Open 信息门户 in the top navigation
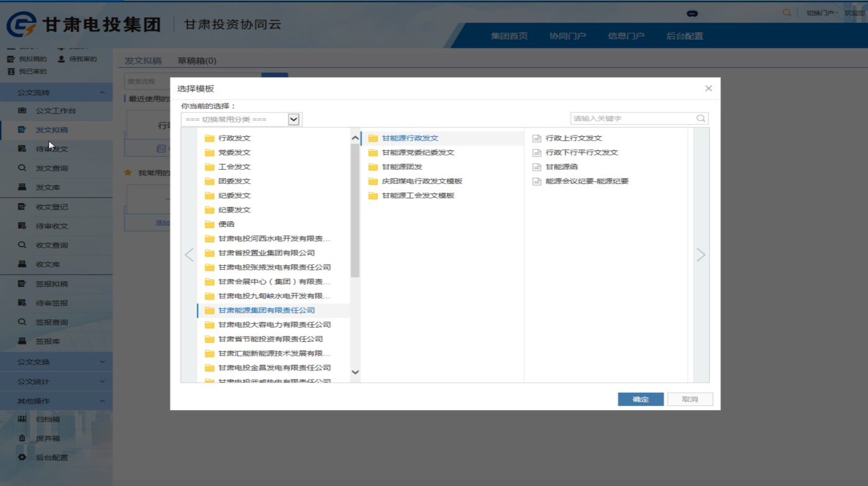 click(626, 36)
